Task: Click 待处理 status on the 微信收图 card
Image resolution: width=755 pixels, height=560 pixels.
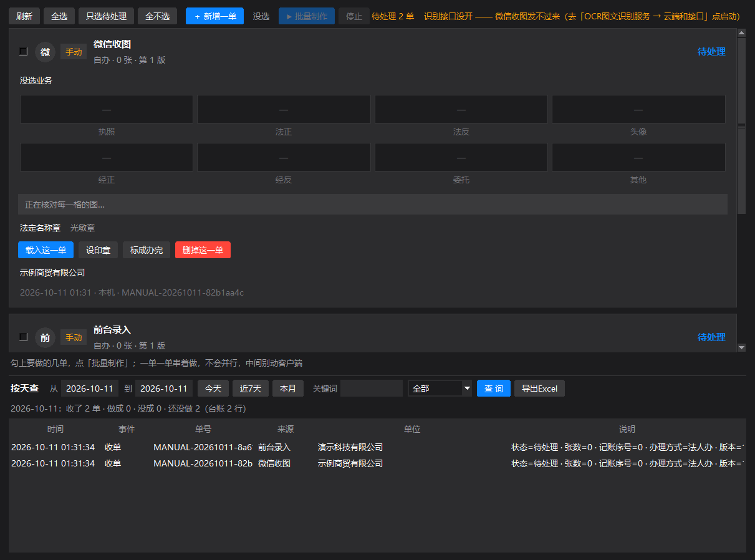Action: 711,52
